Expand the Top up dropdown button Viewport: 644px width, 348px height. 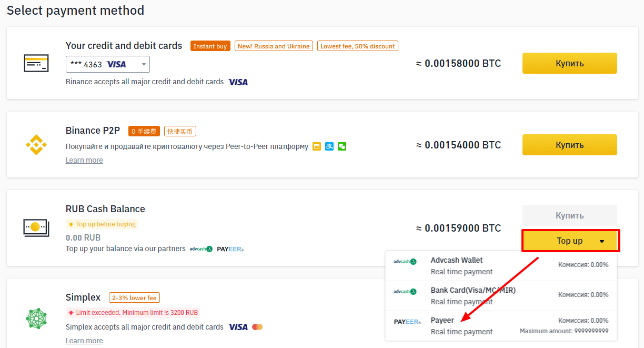click(570, 241)
